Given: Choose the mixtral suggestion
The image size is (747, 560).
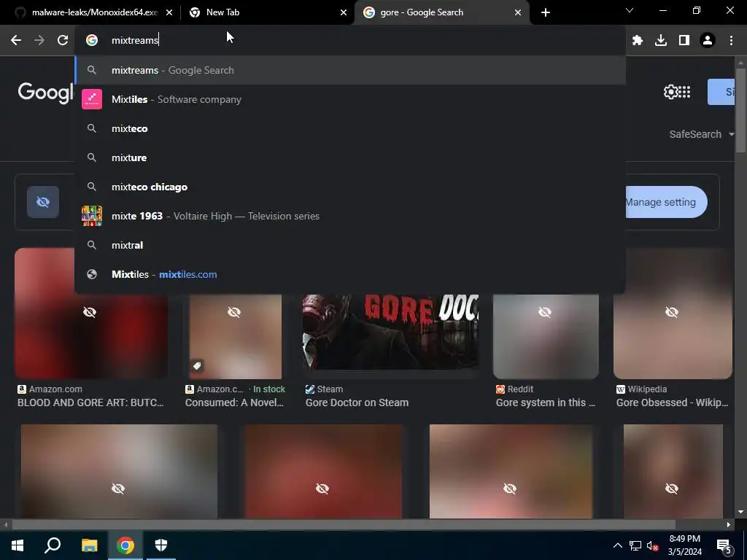Looking at the screenshot, I should (x=350, y=245).
